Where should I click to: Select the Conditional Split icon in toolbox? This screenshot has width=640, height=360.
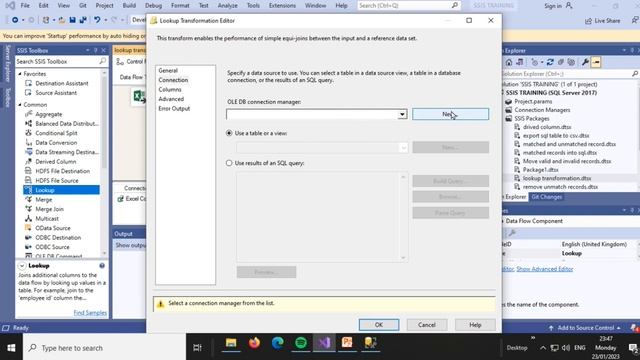pyautogui.click(x=28, y=133)
